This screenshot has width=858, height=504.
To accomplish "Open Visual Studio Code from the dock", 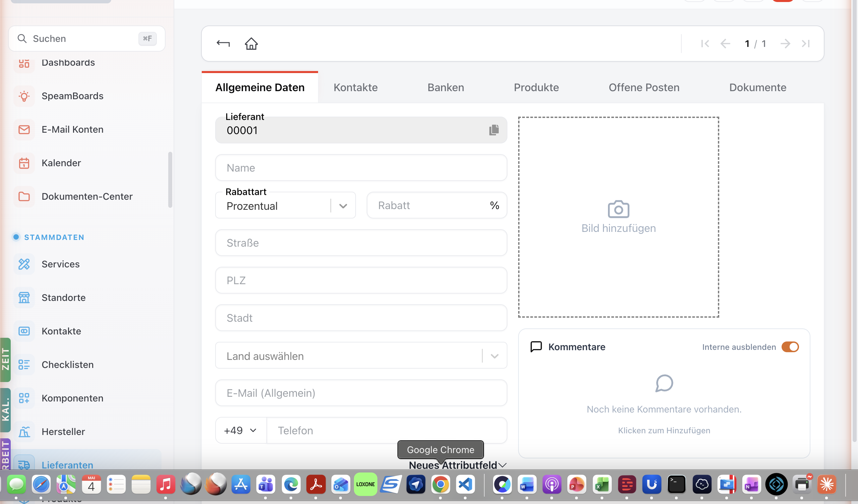I will point(465,484).
